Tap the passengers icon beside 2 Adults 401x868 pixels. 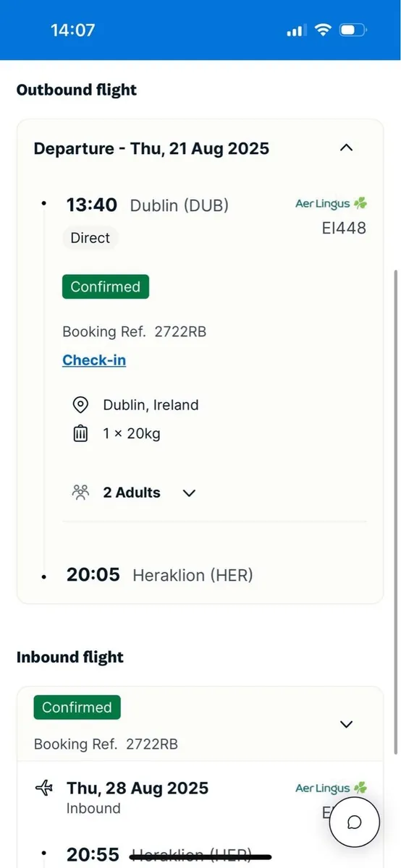tap(80, 493)
